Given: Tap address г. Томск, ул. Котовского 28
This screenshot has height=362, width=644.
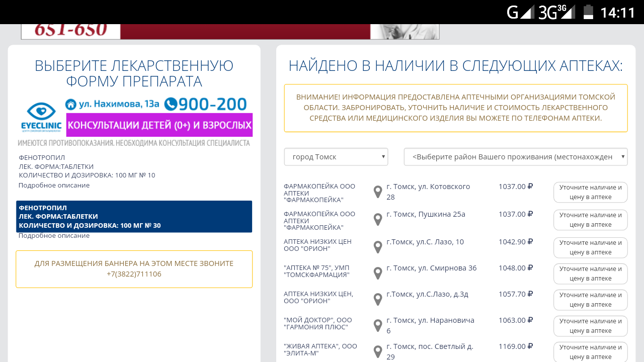Looking at the screenshot, I should (x=428, y=192).
